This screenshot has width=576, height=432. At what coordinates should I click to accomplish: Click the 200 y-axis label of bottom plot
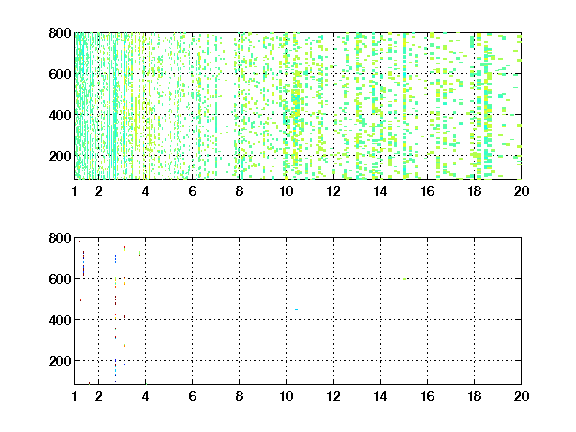coord(60,361)
